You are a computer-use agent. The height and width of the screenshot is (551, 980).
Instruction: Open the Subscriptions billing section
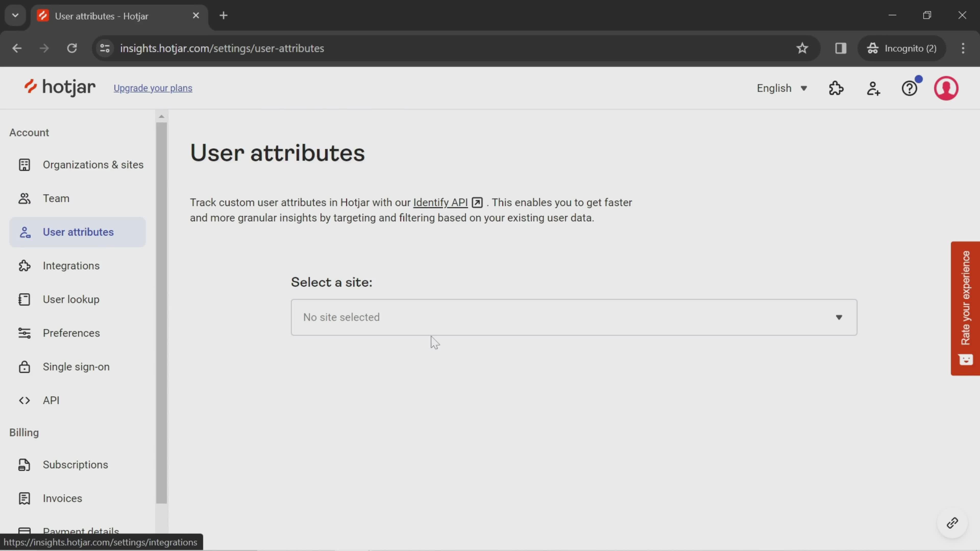point(75,464)
